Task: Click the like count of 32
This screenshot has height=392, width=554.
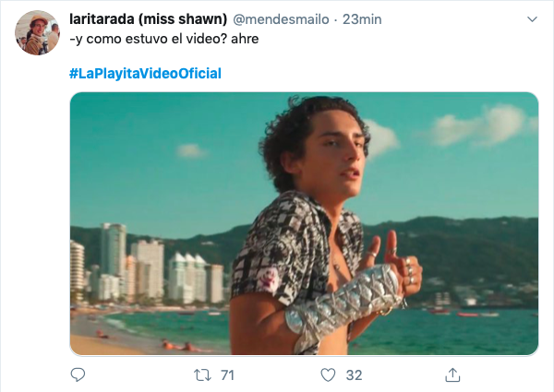Action: pos(352,375)
